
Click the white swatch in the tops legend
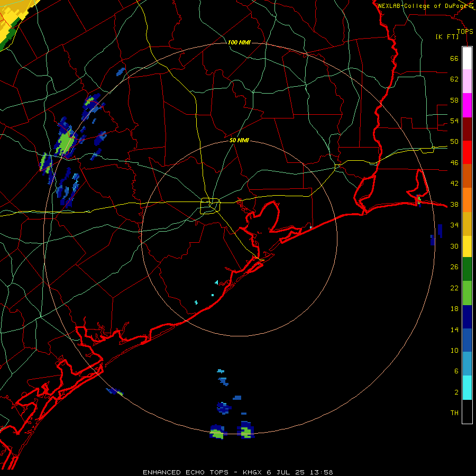[x=467, y=58]
